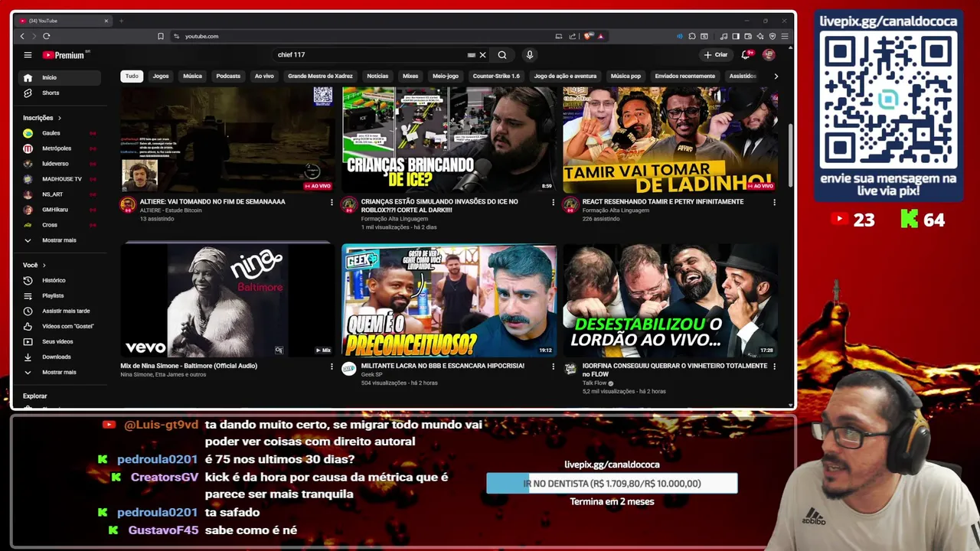Expand the Inscrições section chevron
Image resolution: width=980 pixels, height=551 pixels.
point(59,118)
